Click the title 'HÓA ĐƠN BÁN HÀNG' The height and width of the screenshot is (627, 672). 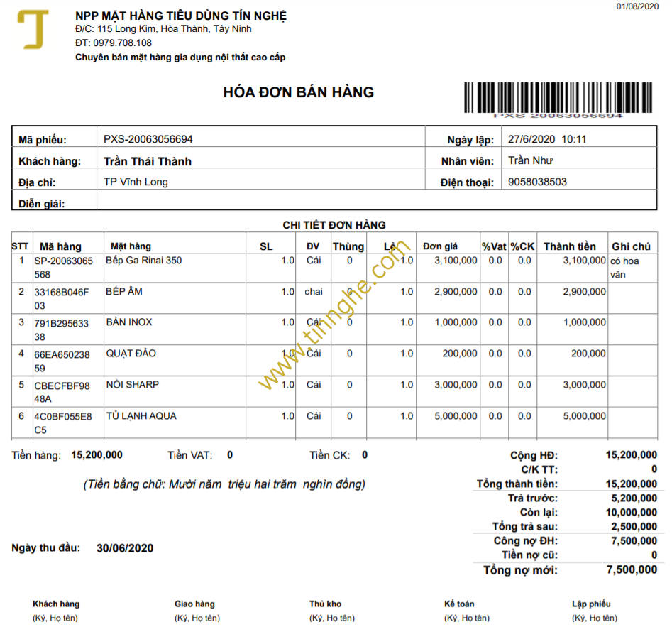click(x=299, y=92)
